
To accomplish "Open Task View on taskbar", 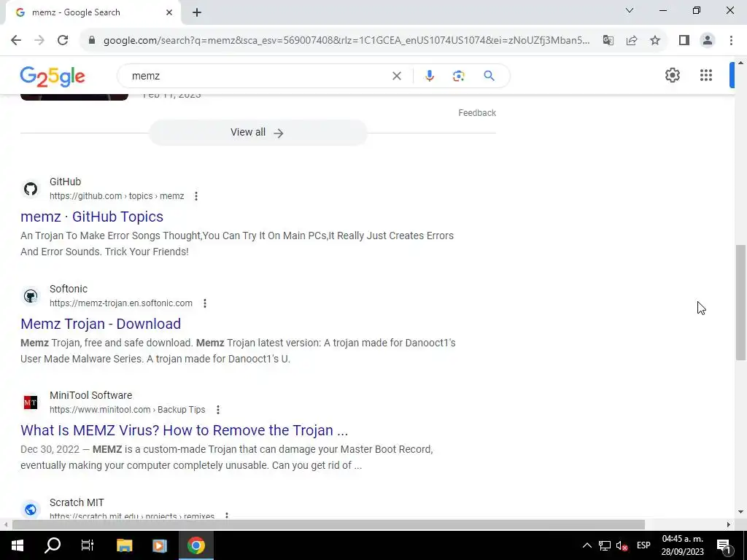I will click(x=88, y=545).
